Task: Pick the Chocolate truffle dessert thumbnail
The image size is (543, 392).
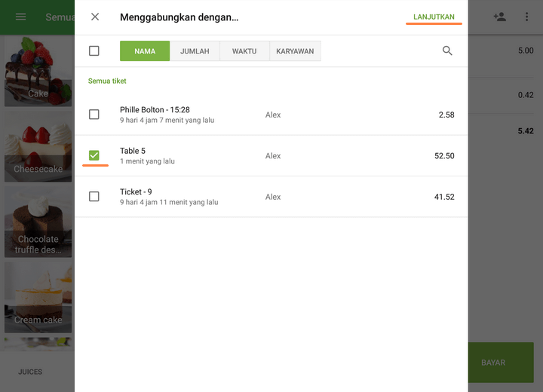Action: (x=38, y=222)
